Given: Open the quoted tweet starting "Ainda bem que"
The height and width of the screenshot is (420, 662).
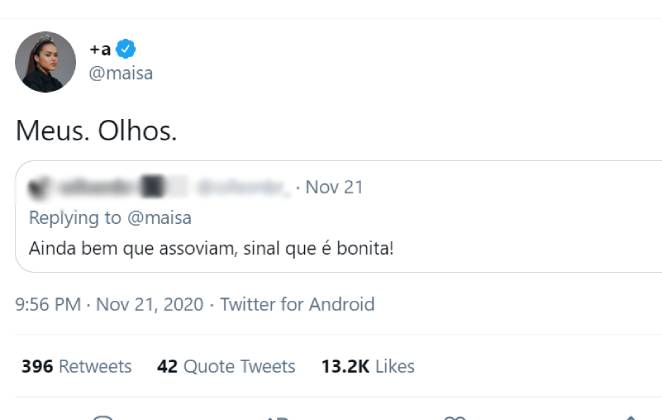Looking at the screenshot, I should pos(211,247).
